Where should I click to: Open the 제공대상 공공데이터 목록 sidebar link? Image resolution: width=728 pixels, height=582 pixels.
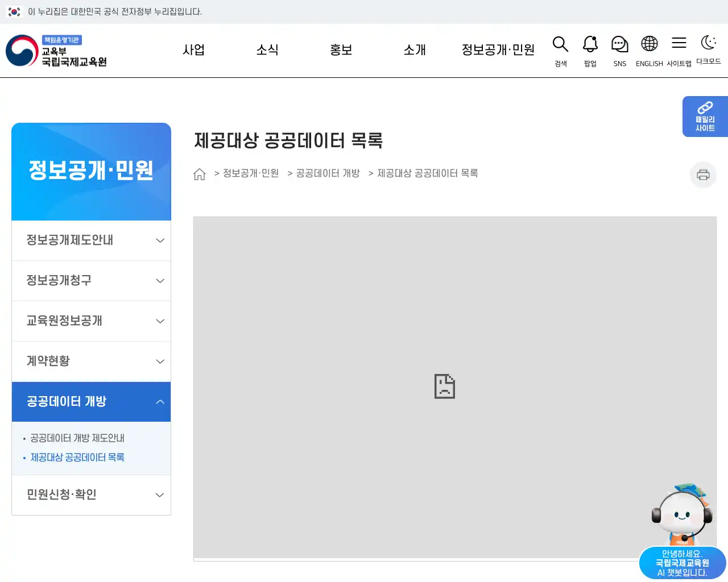click(77, 458)
